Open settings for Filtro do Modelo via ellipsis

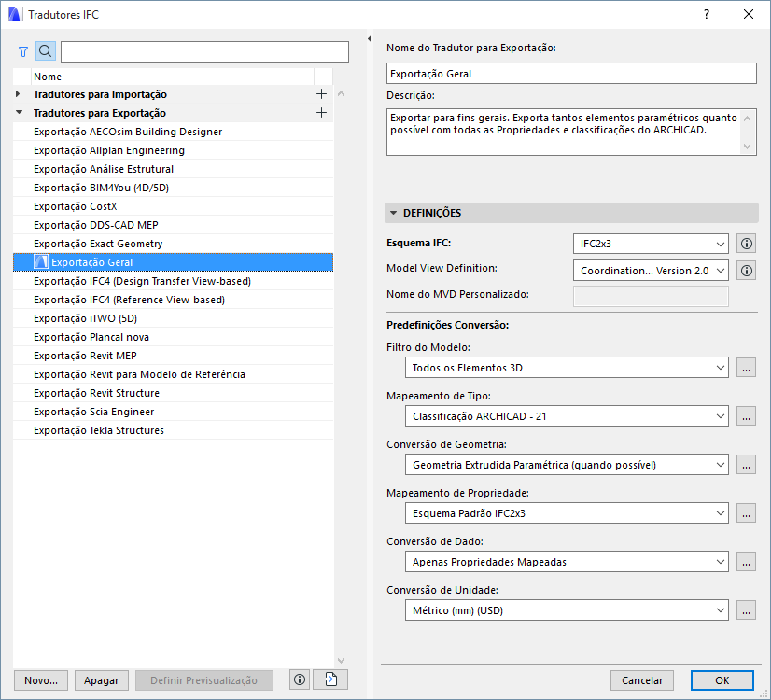tap(746, 368)
